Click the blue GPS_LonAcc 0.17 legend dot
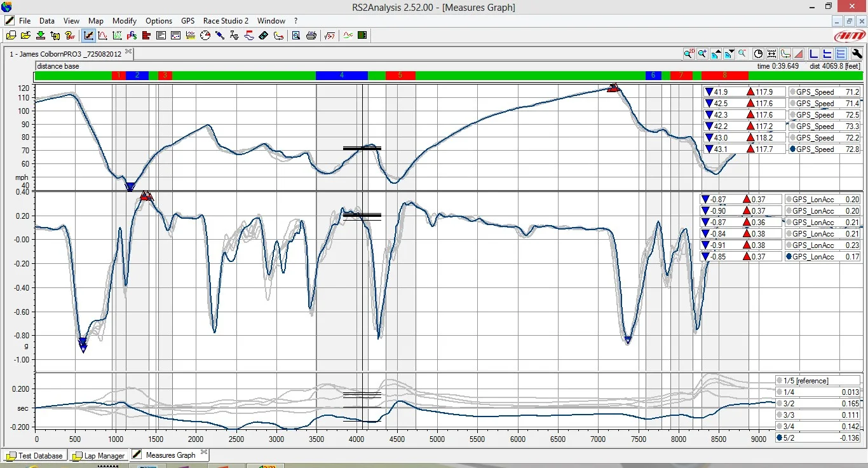The width and height of the screenshot is (868, 468). click(x=789, y=256)
